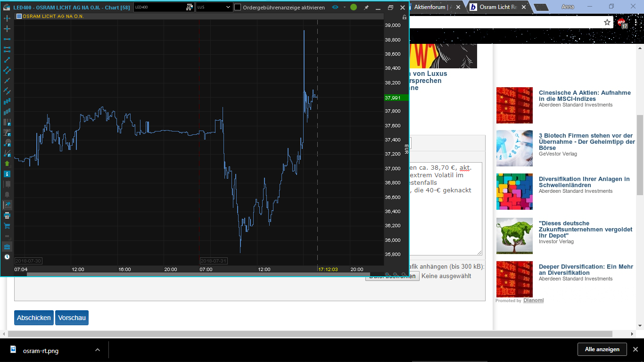This screenshot has height=362, width=644.
Task: Expand the small arrow next to the eye icon
Action: [x=345, y=7]
